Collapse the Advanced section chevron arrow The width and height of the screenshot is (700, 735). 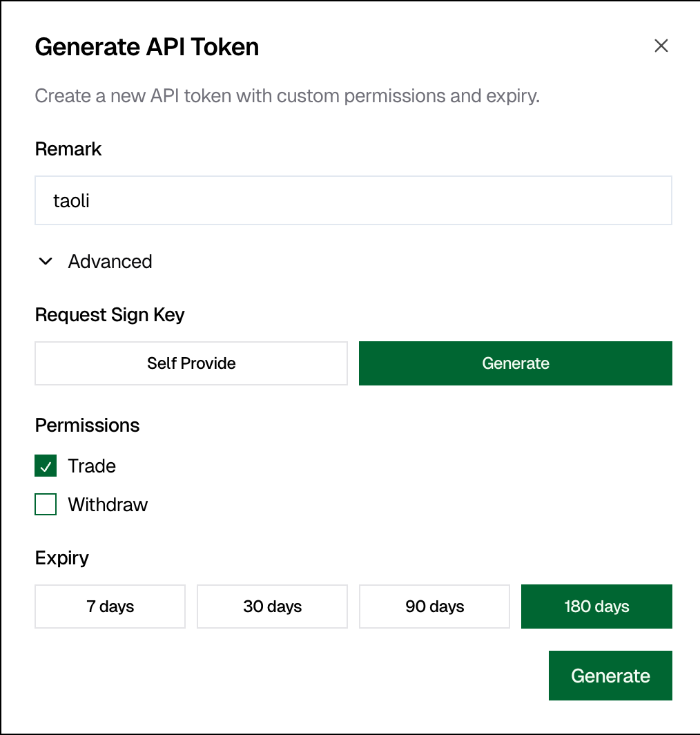(x=46, y=262)
